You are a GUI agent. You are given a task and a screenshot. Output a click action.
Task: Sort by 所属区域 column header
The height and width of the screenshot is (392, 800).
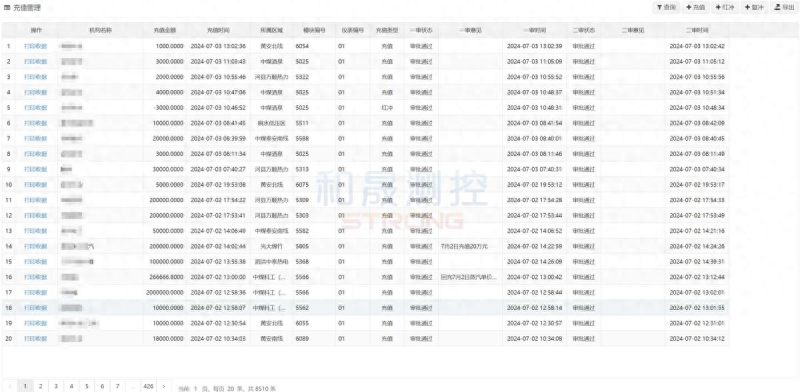click(271, 30)
